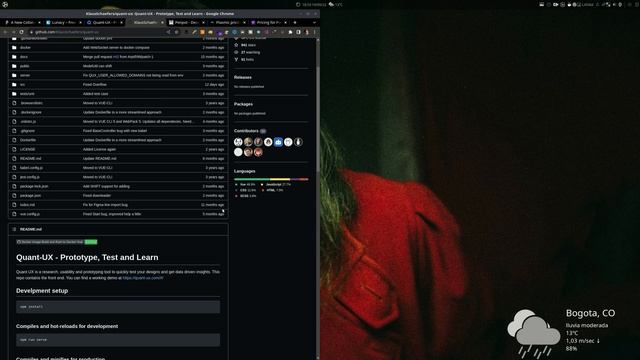This screenshot has height=360, width=640.
Task: Switch to 'Plasmic' browser tab
Action: (x=227, y=22)
